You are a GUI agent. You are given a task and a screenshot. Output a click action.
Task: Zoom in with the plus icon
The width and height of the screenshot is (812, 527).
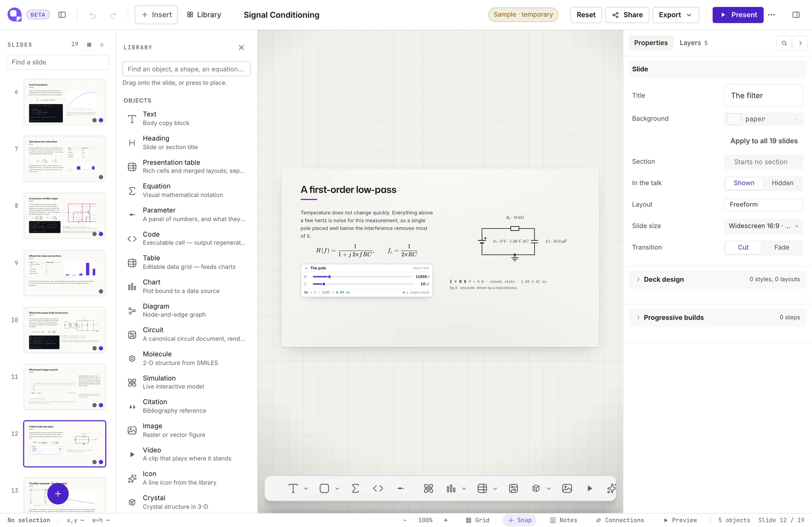446,520
